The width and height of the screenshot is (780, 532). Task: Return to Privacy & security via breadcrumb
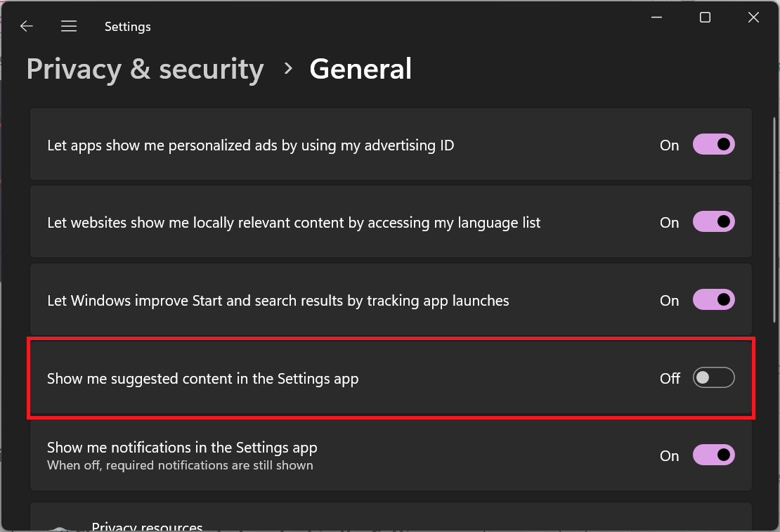coord(145,68)
